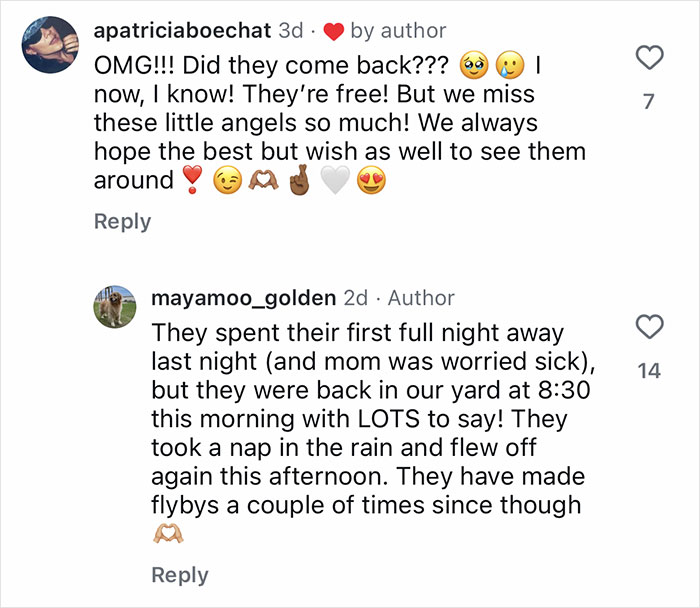Click the crossed fingers emoji in first comment

(x=299, y=182)
